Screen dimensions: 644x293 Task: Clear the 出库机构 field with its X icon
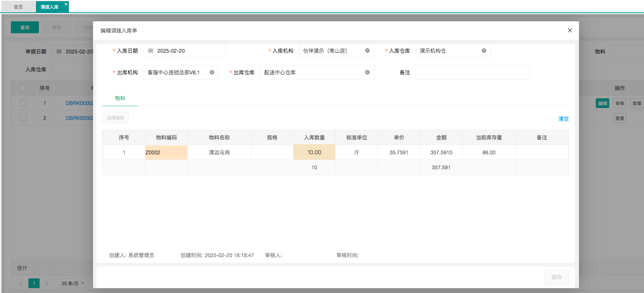[212, 73]
